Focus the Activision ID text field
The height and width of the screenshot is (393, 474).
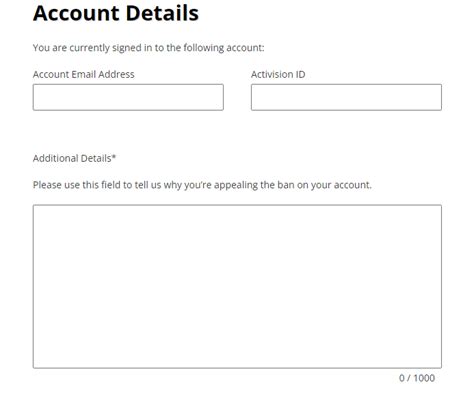(346, 97)
